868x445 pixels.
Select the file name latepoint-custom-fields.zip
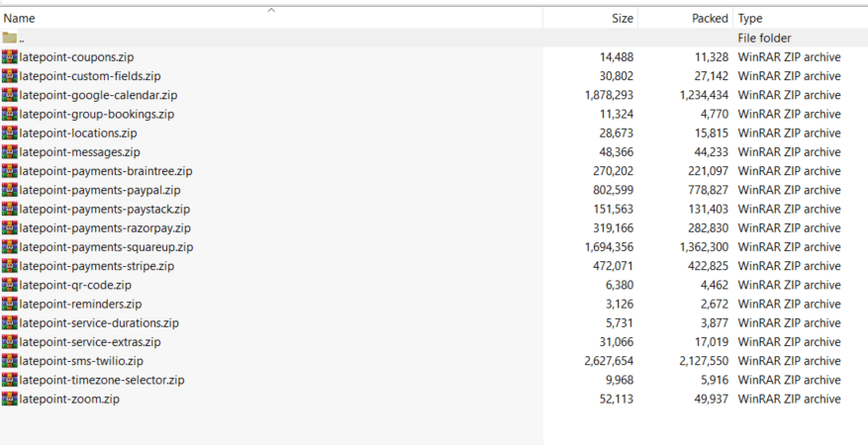[x=90, y=76]
